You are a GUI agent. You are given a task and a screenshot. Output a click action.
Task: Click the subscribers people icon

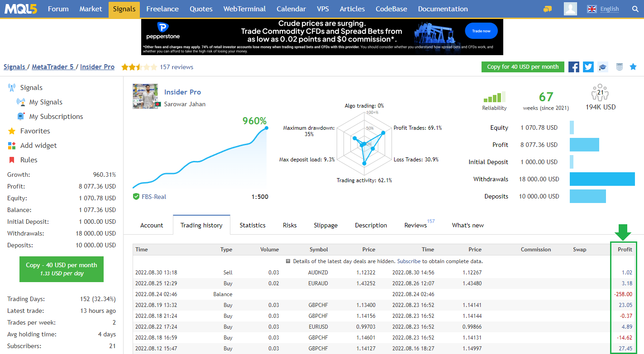click(x=600, y=93)
